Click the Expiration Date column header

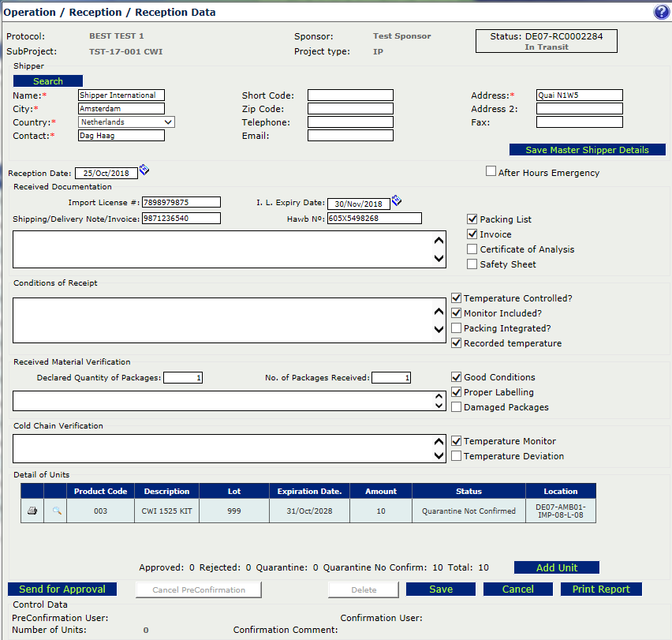(x=309, y=491)
